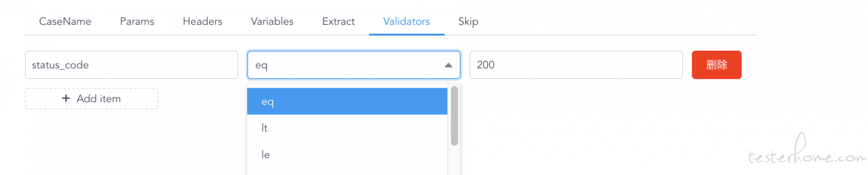Show the Variables tab
Image resolution: width=868 pixels, height=175 pixels.
tap(272, 21)
